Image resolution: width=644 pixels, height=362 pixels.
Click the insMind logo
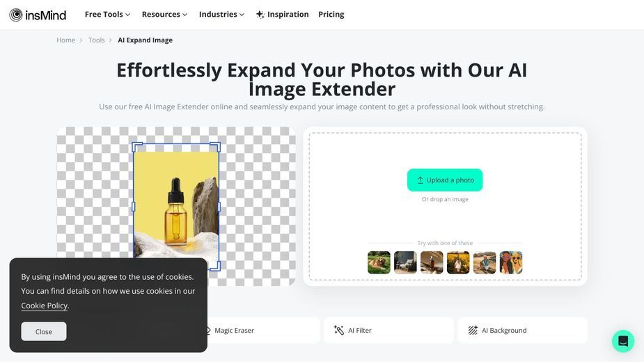tap(38, 15)
